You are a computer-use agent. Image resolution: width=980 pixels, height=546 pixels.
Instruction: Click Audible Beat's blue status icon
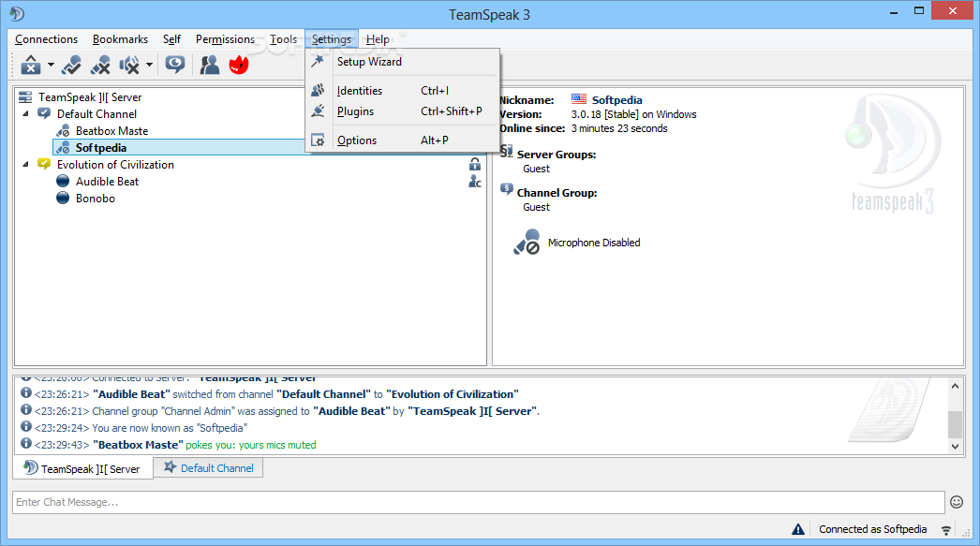tap(63, 181)
